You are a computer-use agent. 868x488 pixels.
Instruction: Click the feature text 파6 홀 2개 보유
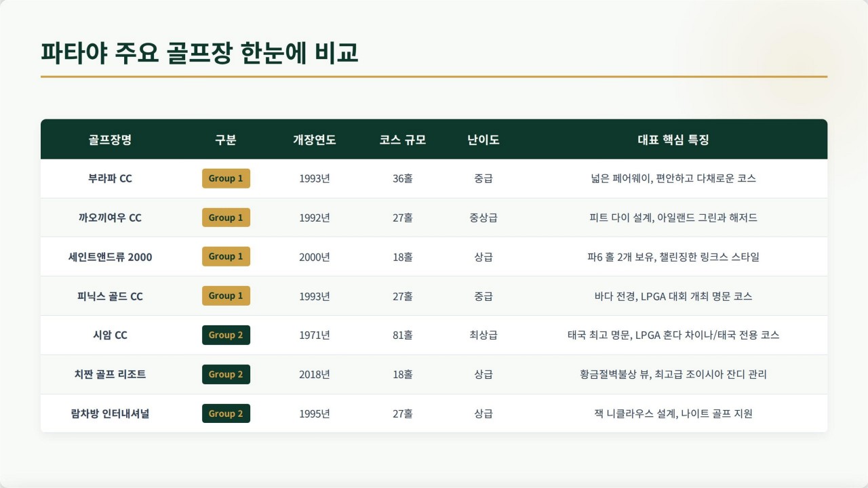[622, 257]
